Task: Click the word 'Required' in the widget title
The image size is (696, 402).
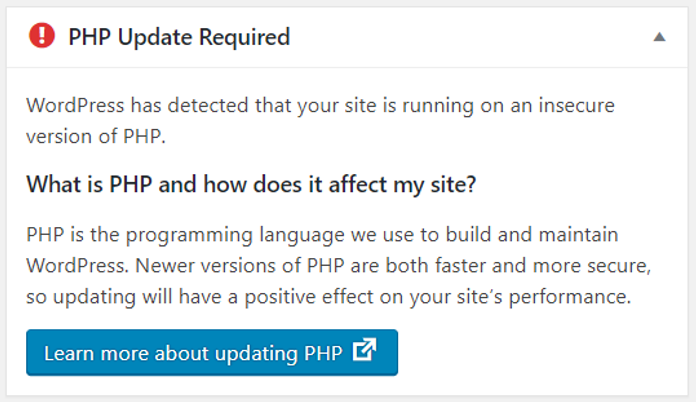Action: (245, 37)
